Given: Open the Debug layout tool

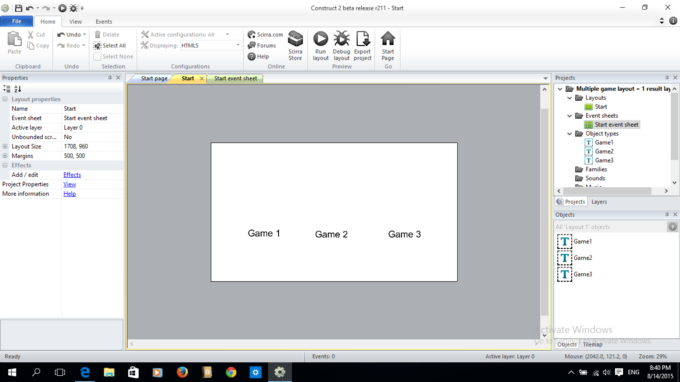Looking at the screenshot, I should (341, 39).
